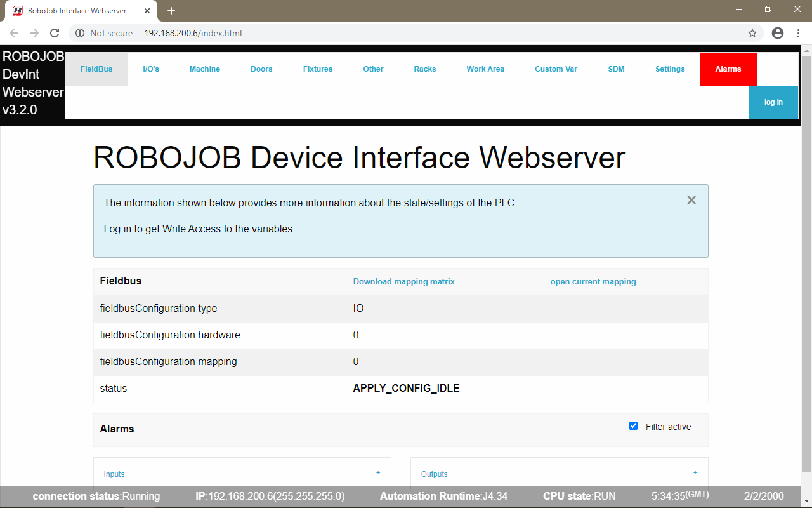Click the fieldbusConfiguration hardware row label
The width and height of the screenshot is (812, 508).
170,335
